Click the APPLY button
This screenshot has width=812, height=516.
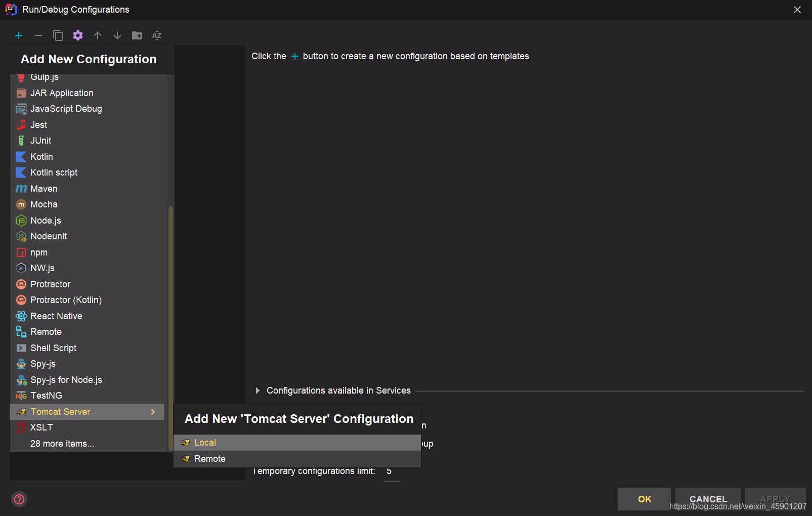coord(775,499)
